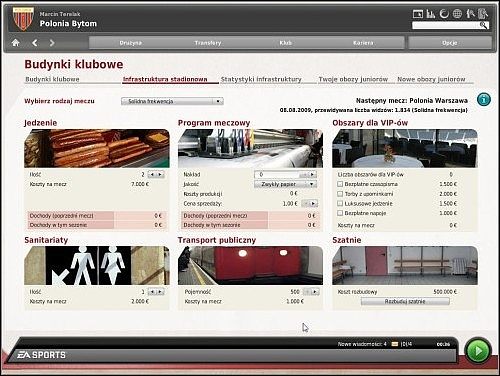The width and height of the screenshot is (500, 376).
Task: Enable Bezpłatne czasopisma checkbox
Action: click(x=340, y=184)
